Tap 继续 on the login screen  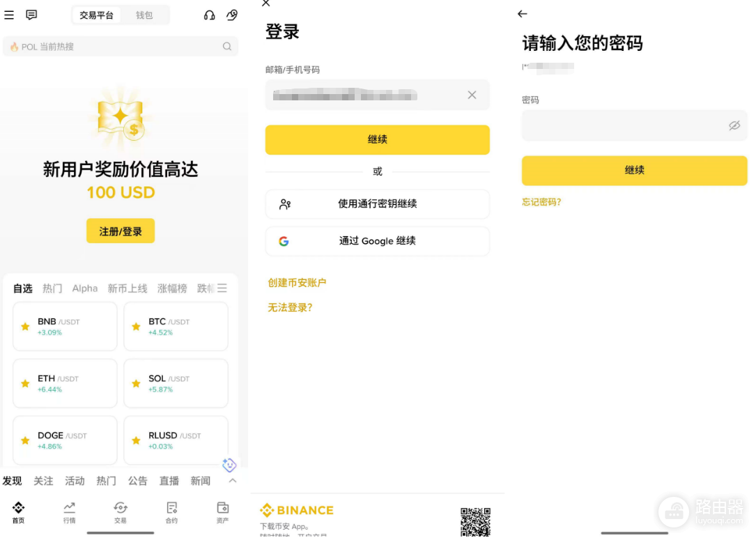click(378, 140)
